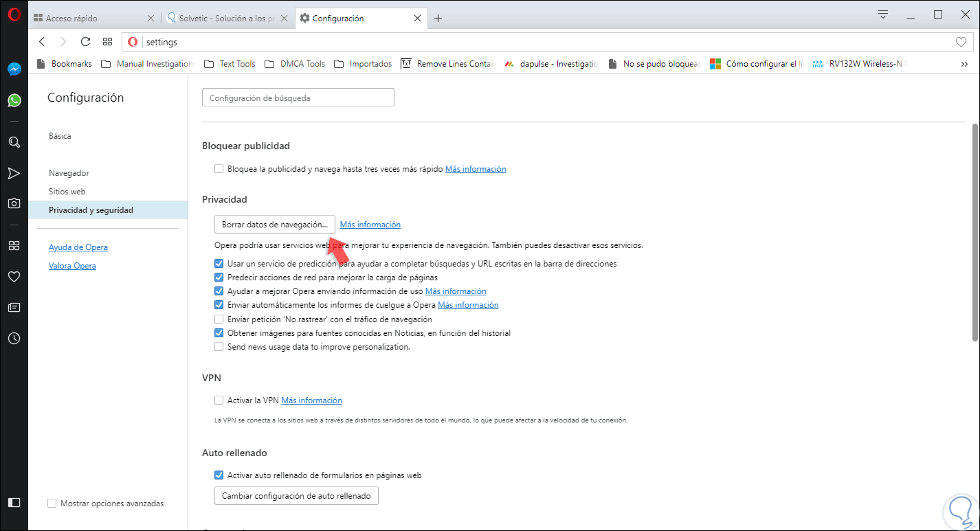
Task: Click the 'Configuración de búsqueda' search field
Action: [x=298, y=98]
